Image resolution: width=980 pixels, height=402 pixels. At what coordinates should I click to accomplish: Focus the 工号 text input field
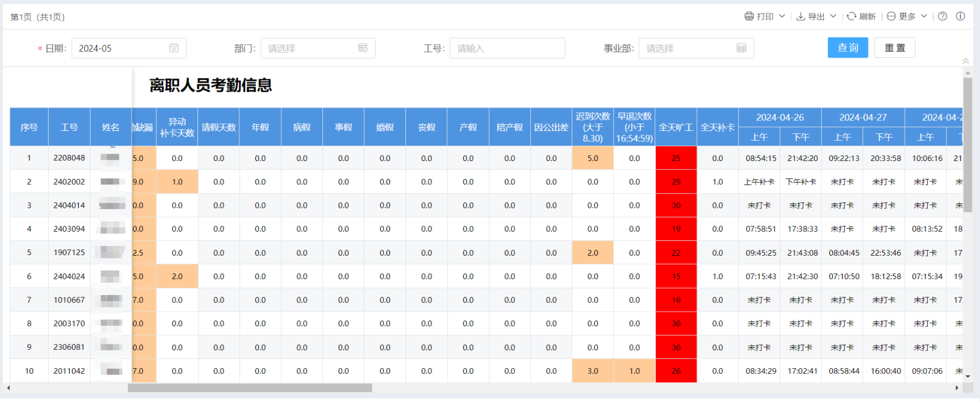(507, 48)
